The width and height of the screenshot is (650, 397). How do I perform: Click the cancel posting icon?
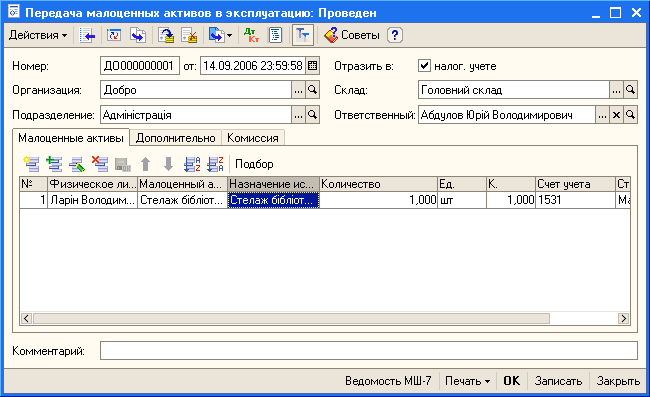point(189,35)
